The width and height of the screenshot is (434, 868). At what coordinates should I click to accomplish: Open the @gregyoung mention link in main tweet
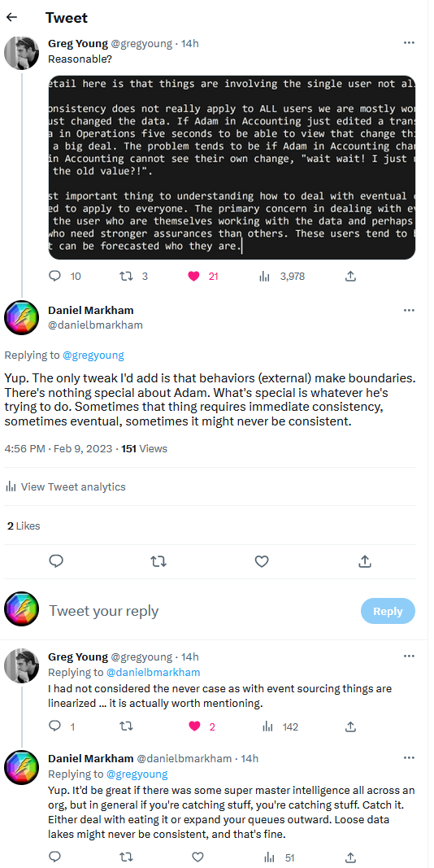[93, 355]
